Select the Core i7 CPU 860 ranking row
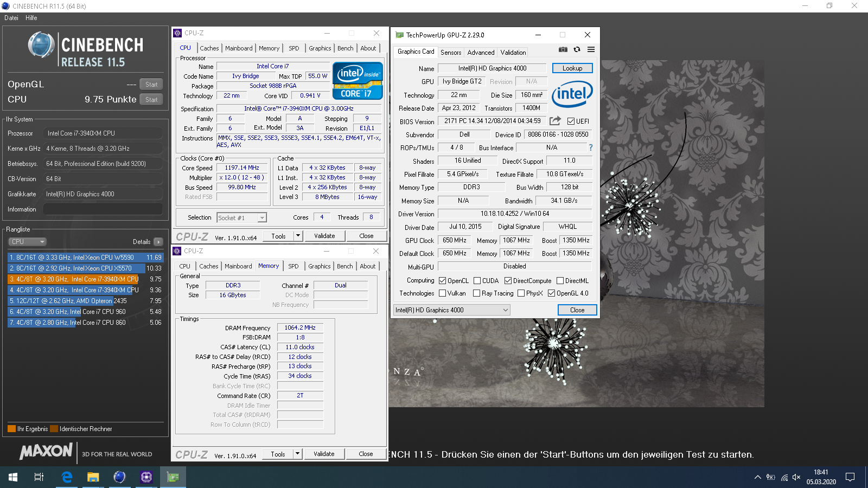The image size is (868, 488). [x=86, y=323]
